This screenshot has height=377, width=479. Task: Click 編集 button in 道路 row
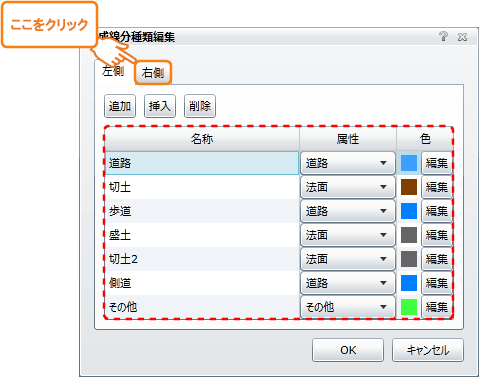436,163
